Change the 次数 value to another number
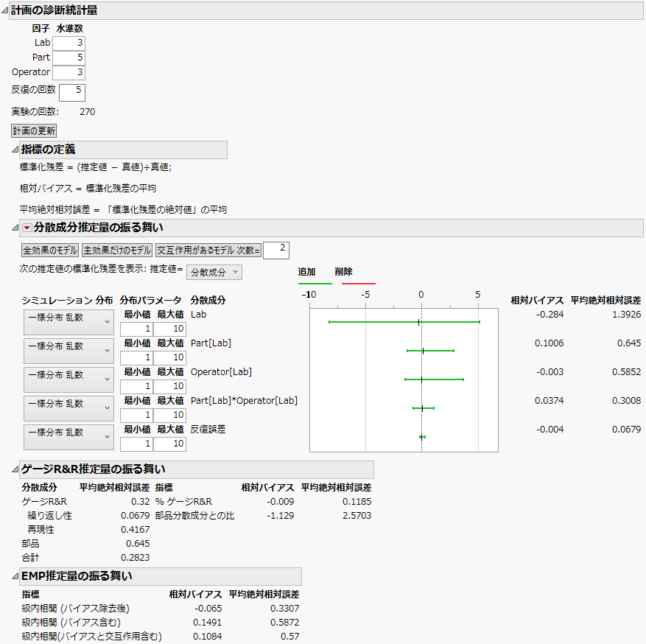Image resolution: width=646 pixels, height=644 pixels. click(x=278, y=249)
